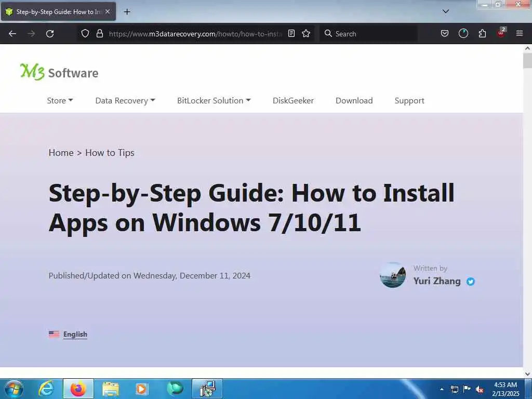
Task: Click the network tray icon
Action: pyautogui.click(x=454, y=389)
